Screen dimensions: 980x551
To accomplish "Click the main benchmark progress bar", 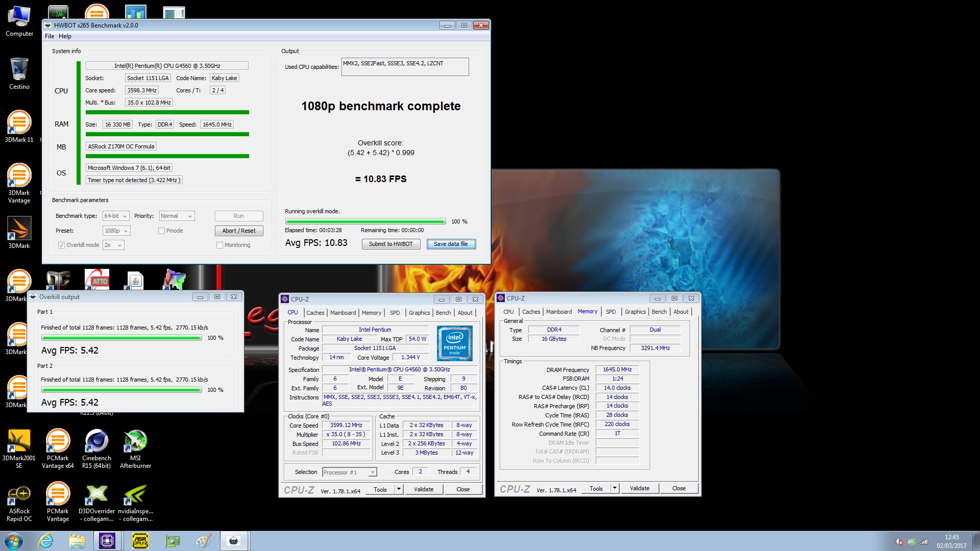I will pyautogui.click(x=365, y=221).
